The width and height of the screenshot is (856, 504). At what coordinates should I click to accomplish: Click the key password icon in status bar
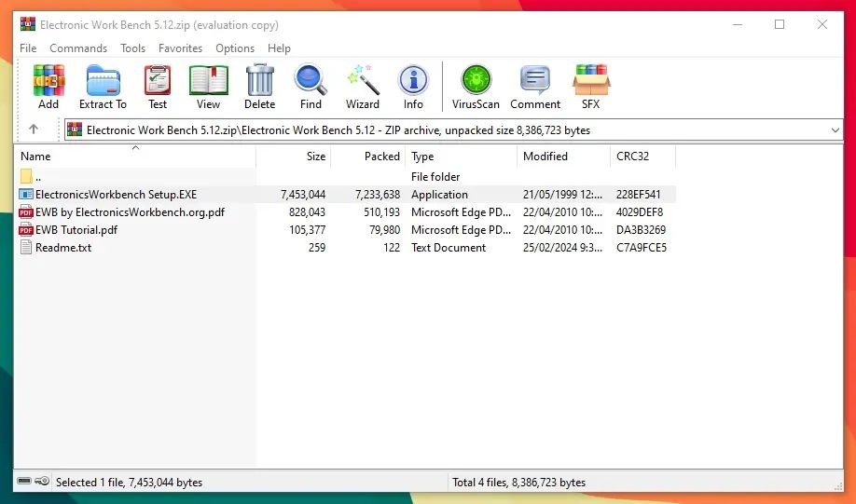pos(42,481)
